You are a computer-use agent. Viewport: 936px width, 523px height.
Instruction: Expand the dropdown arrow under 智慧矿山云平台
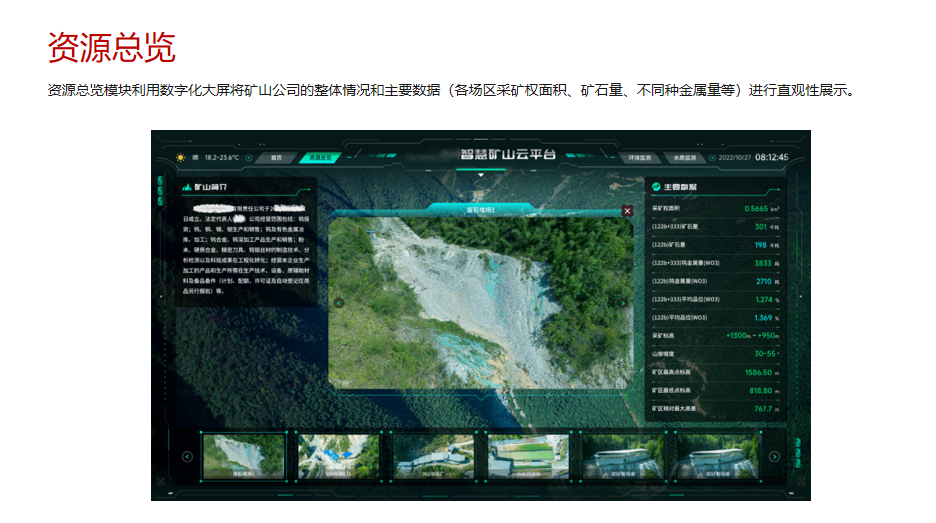click(480, 173)
